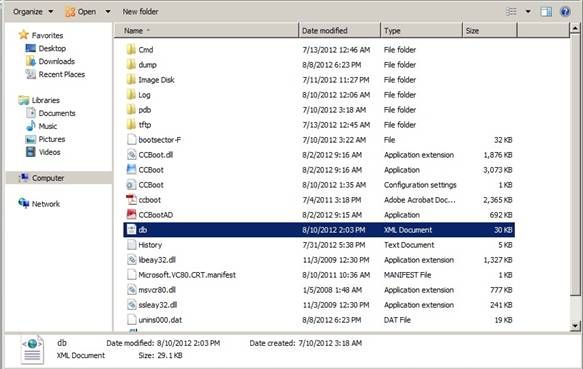Select the dump folder icon

click(x=131, y=64)
